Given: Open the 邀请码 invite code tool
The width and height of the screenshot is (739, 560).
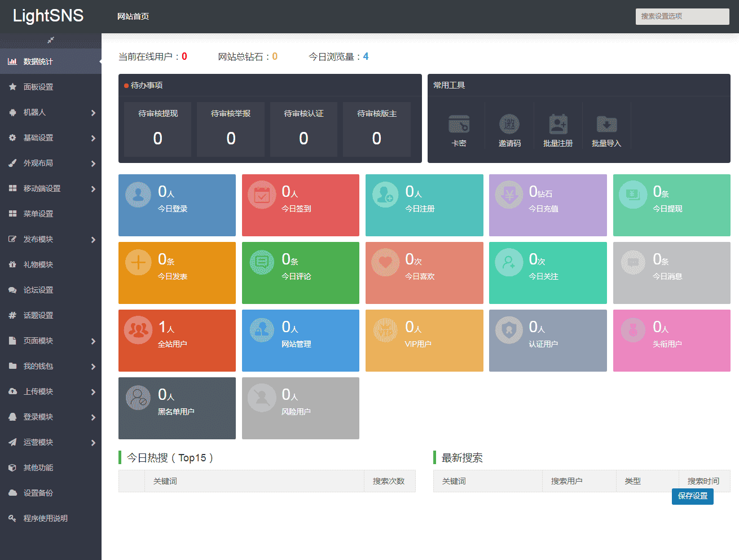Looking at the screenshot, I should (x=509, y=125).
